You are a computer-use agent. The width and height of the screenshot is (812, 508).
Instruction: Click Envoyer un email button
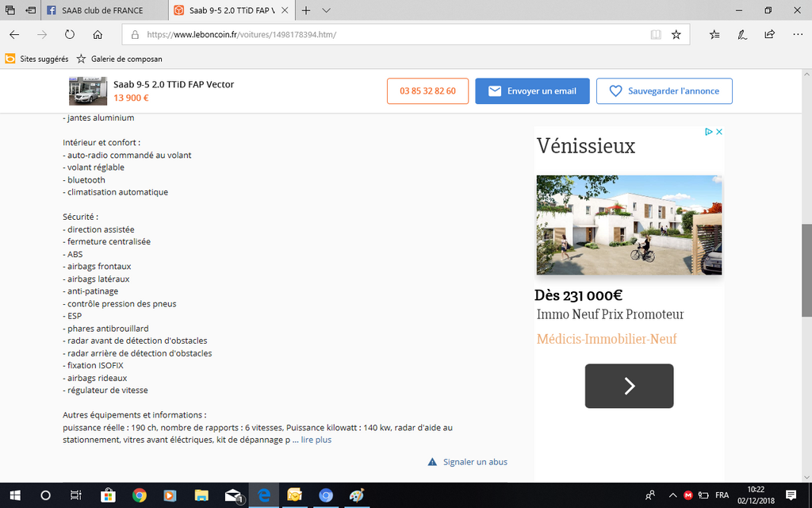[x=532, y=91]
